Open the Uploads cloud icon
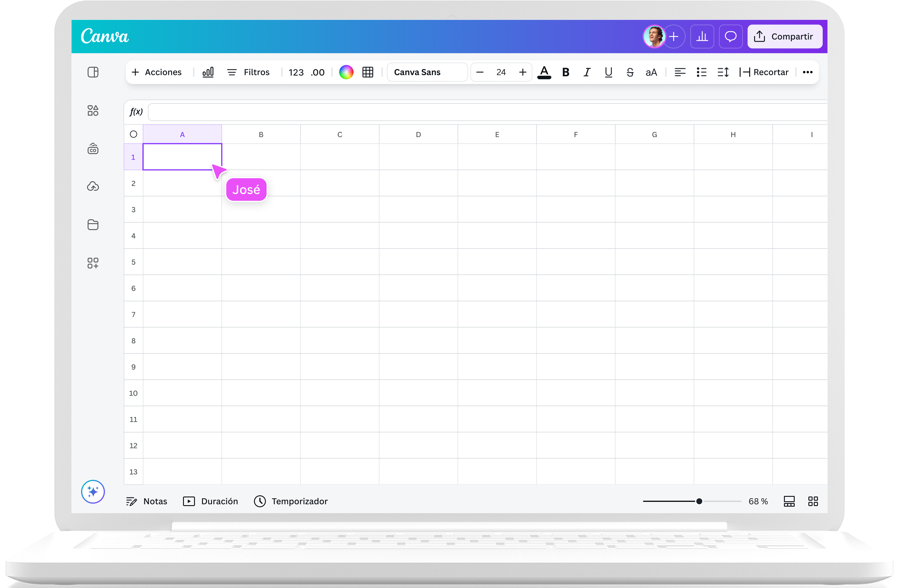Viewport: 899px width, 588px height. 93,186
